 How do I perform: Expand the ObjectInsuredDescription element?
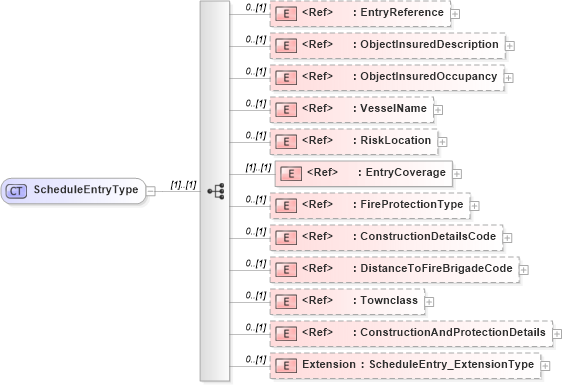510,46
